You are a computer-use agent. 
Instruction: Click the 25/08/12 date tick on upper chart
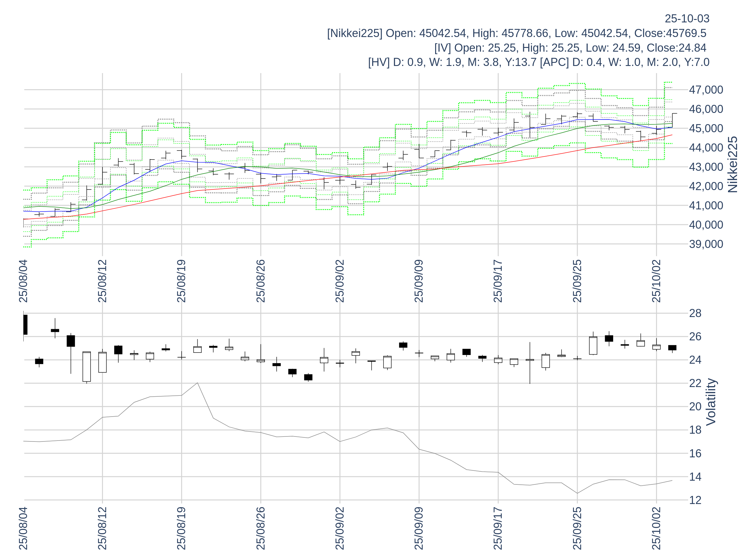pos(102,281)
